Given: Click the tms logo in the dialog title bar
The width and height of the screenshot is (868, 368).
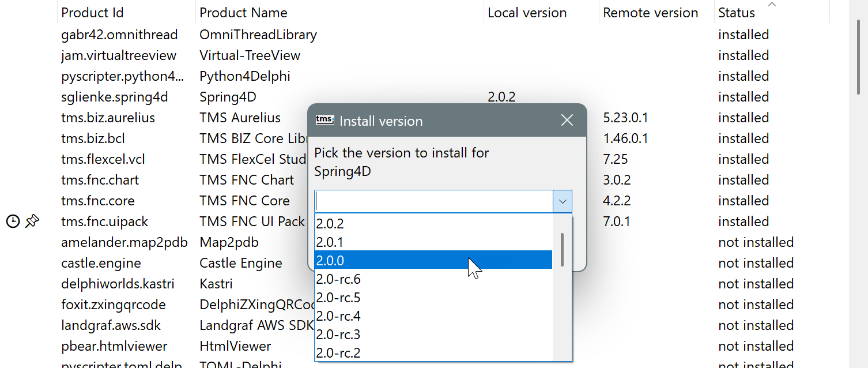Looking at the screenshot, I should tap(324, 120).
